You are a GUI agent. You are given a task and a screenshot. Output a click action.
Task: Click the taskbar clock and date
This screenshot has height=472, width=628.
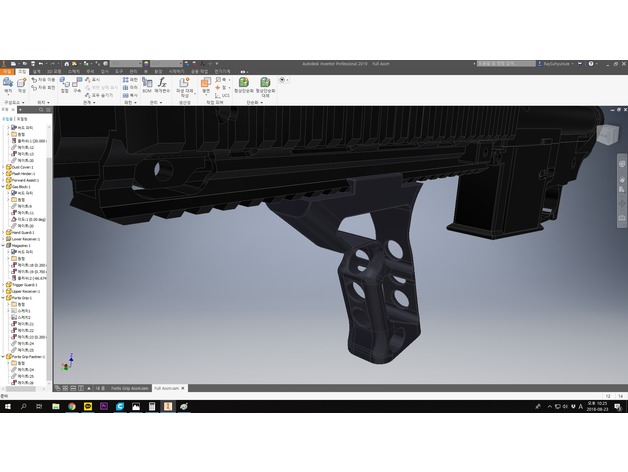tap(597, 407)
